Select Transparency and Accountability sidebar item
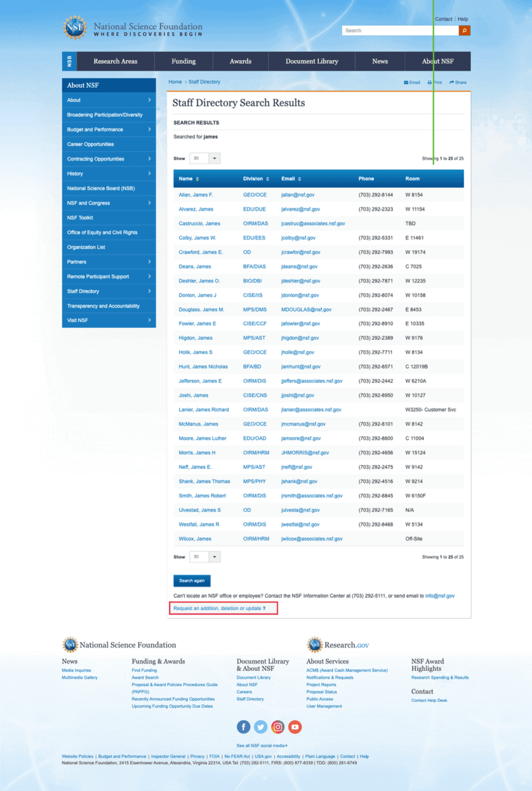532x791 pixels. (109, 306)
